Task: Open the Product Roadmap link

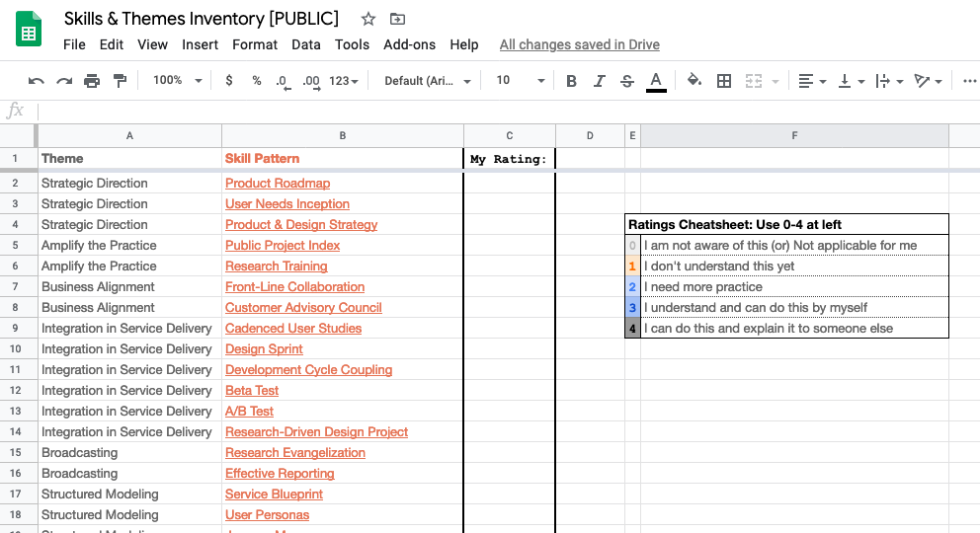Action: (x=278, y=184)
